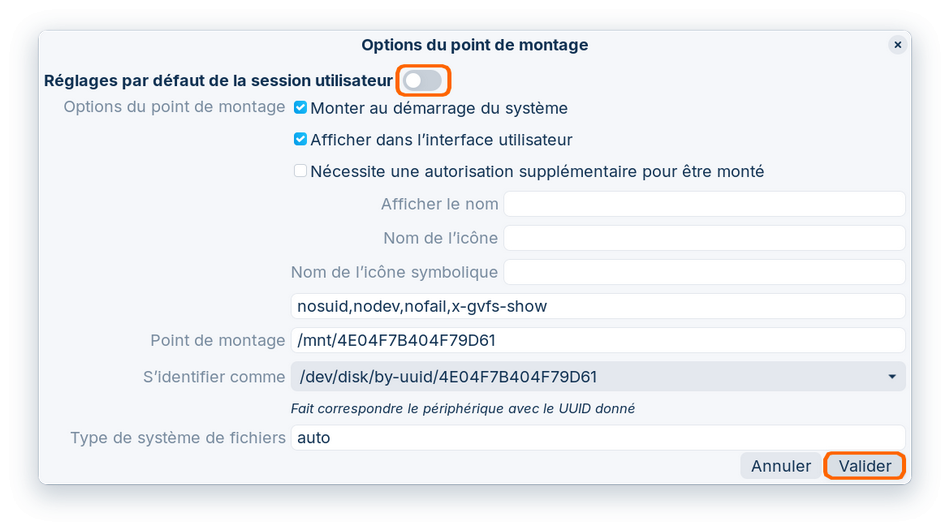Click the bold dialog title in the header bar
The image size is (950, 531).
click(x=474, y=45)
